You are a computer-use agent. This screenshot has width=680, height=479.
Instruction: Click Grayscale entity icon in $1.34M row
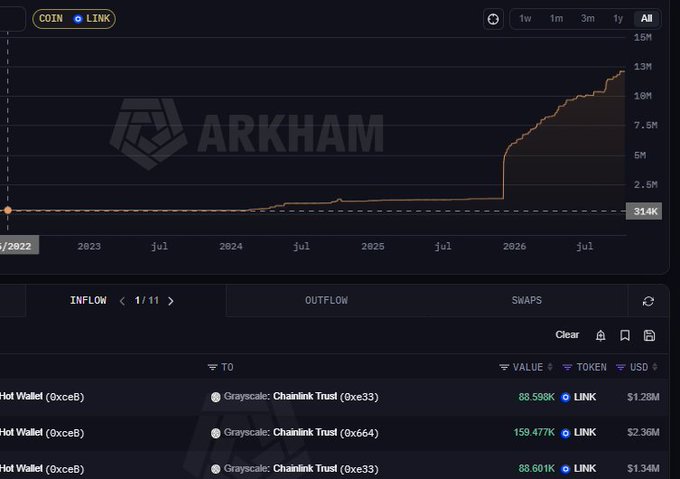pyautogui.click(x=216, y=469)
